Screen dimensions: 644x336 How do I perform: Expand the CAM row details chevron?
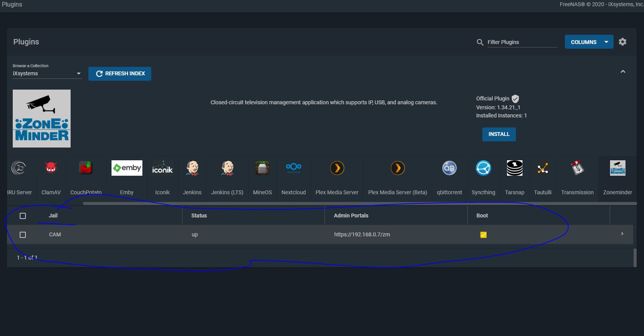(x=622, y=234)
